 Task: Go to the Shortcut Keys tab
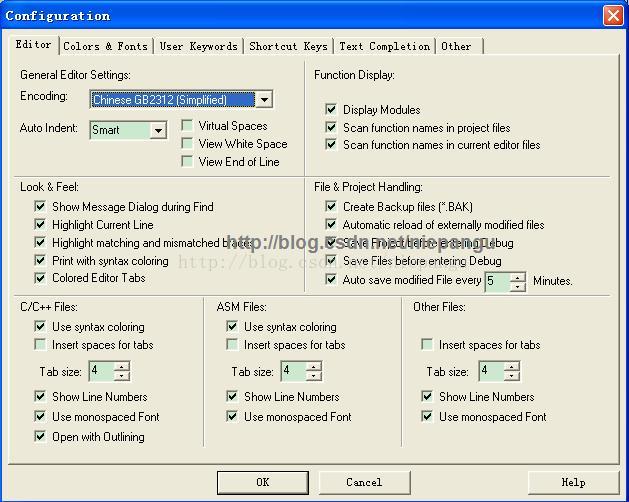[x=288, y=47]
